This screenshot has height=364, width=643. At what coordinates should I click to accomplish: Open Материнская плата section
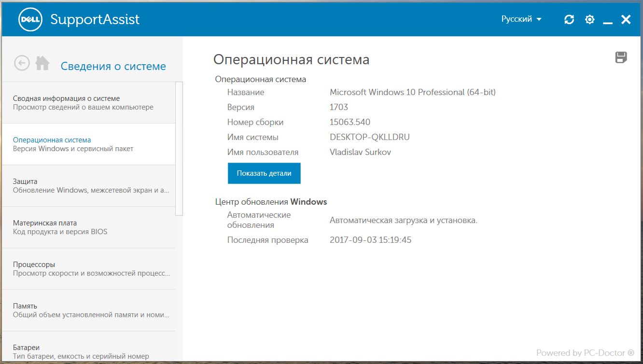click(88, 227)
